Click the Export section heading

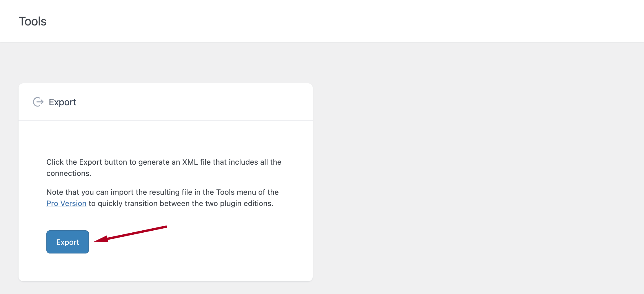tap(63, 102)
